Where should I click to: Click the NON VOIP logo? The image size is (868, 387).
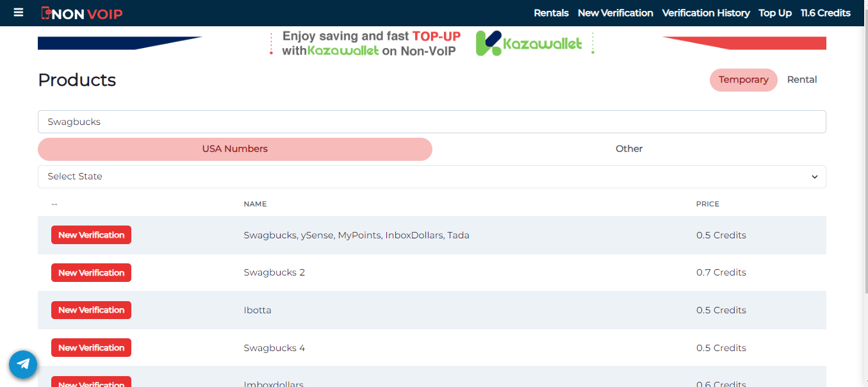pyautogui.click(x=82, y=13)
